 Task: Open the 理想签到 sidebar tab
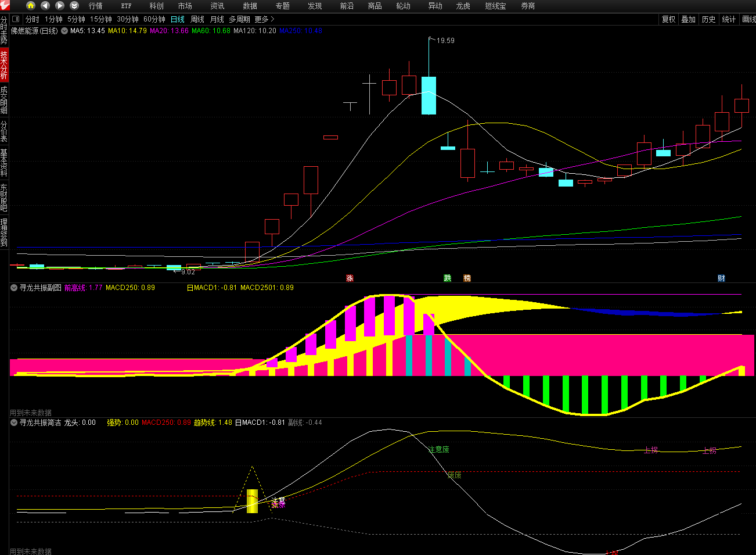point(4,232)
